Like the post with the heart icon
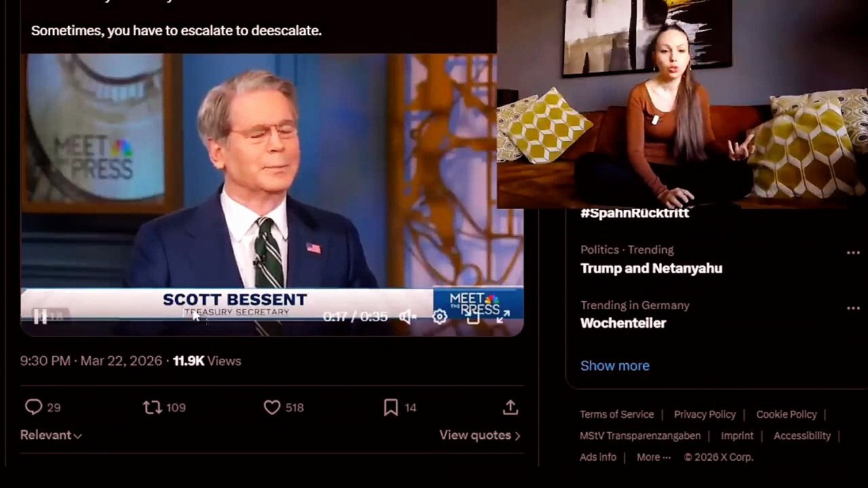Viewport: 868px width, 488px height. pyautogui.click(x=272, y=407)
